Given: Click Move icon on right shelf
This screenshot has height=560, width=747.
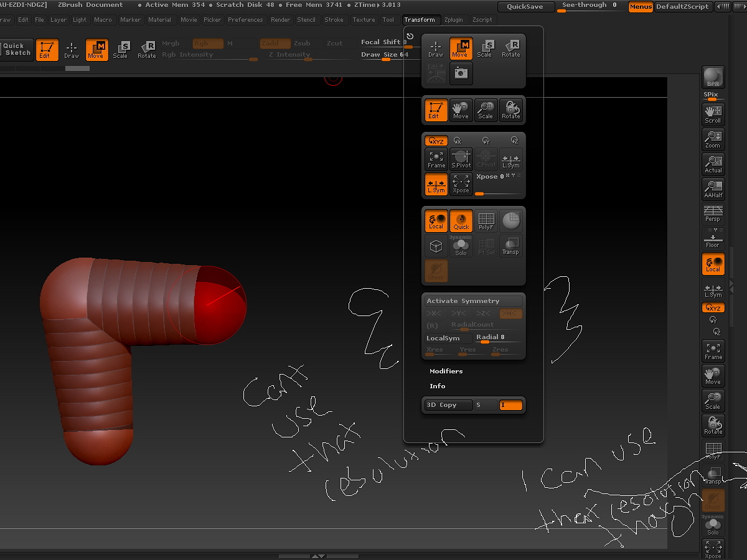Looking at the screenshot, I should click(713, 376).
